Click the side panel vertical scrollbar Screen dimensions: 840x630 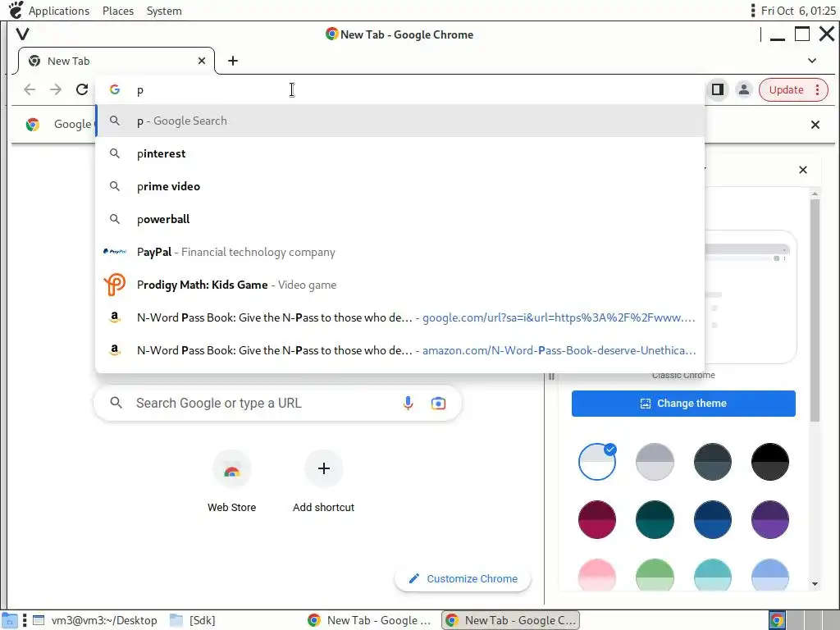point(815,310)
